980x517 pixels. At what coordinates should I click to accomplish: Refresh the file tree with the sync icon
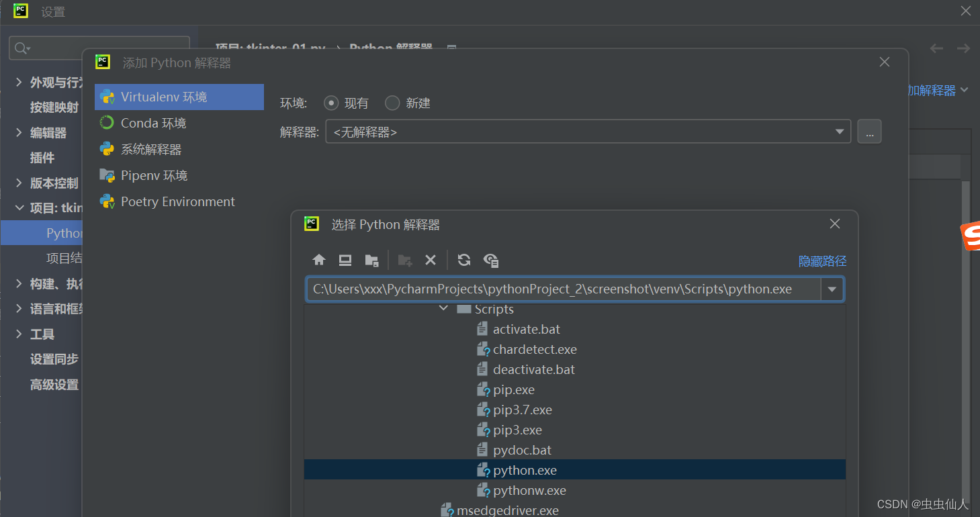click(x=464, y=261)
